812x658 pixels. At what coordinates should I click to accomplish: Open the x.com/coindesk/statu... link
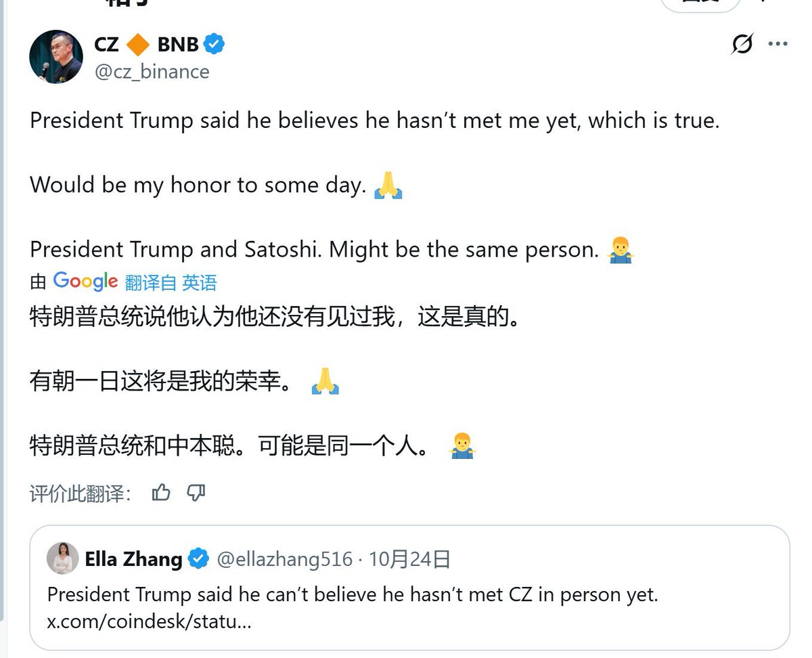tap(149, 621)
